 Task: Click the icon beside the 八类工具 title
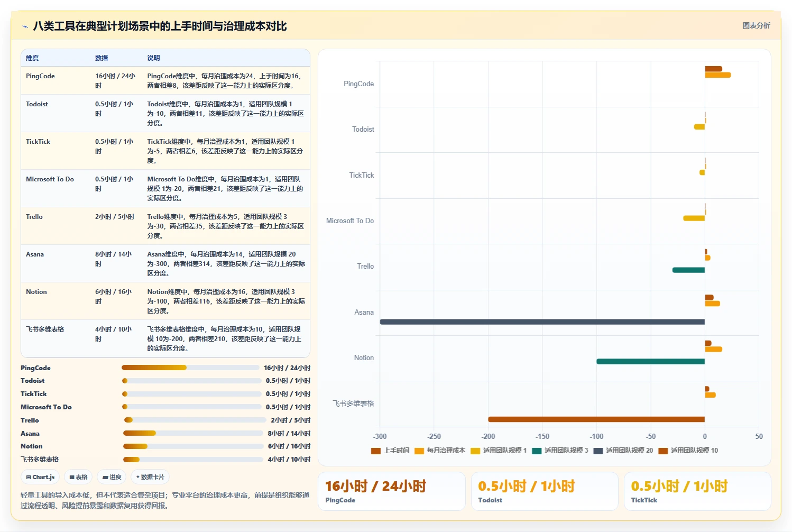(x=25, y=26)
